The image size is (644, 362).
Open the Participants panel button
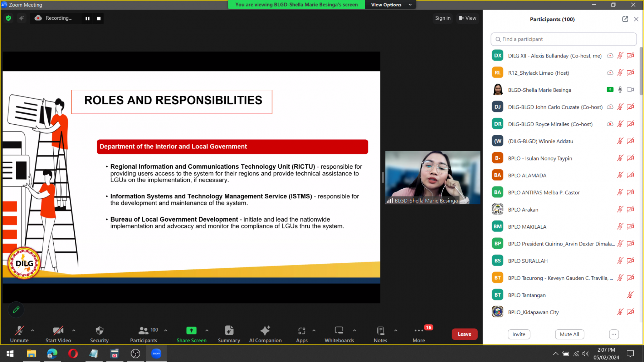[x=143, y=334]
